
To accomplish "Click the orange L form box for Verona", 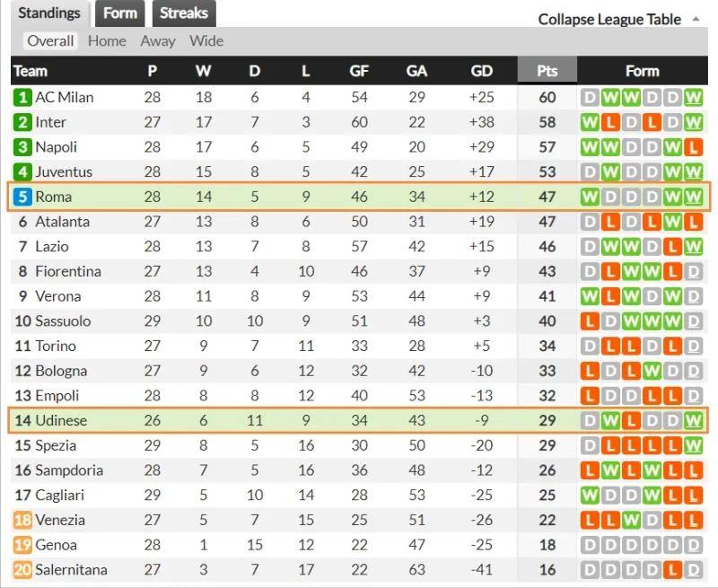I will pyautogui.click(x=610, y=296).
